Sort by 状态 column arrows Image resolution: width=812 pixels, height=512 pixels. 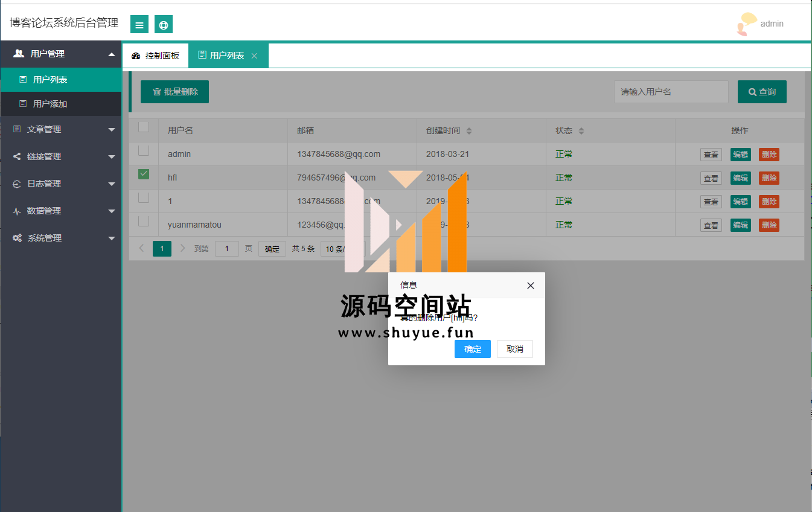pyautogui.click(x=581, y=131)
